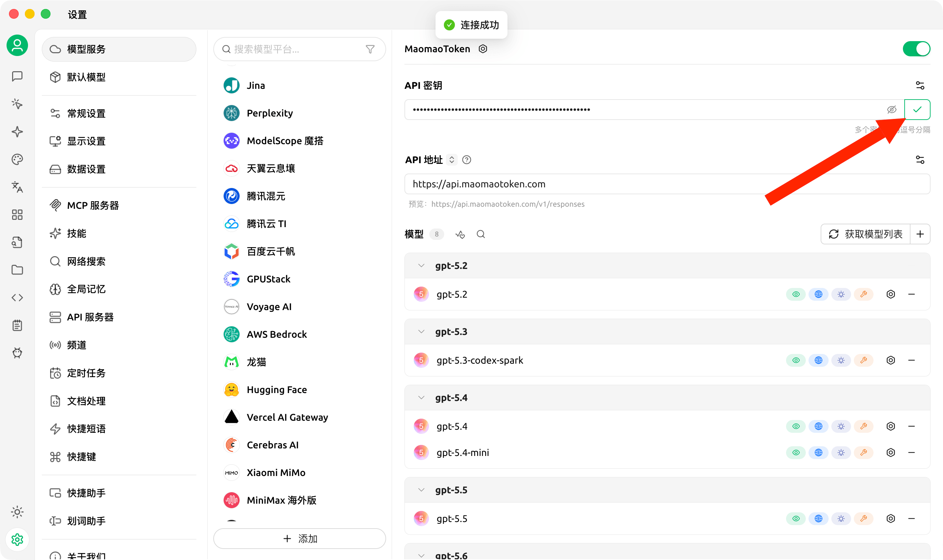Open the files folder sidebar icon

[x=17, y=270]
